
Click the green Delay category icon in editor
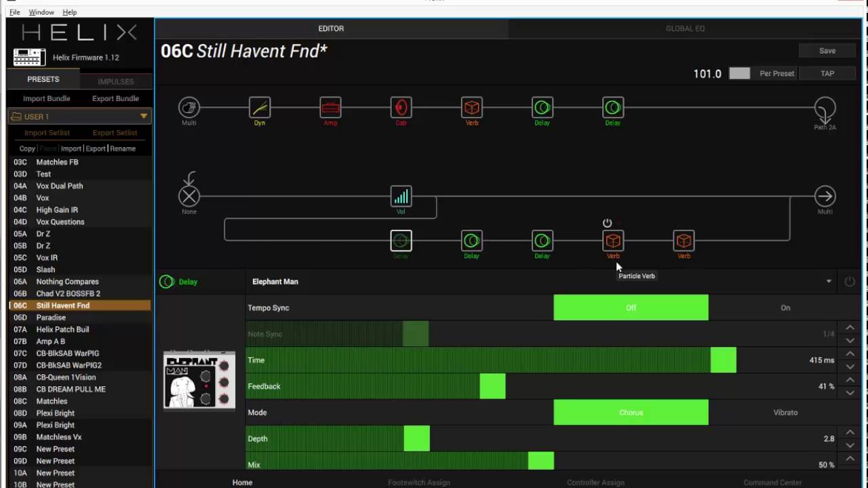[167, 282]
